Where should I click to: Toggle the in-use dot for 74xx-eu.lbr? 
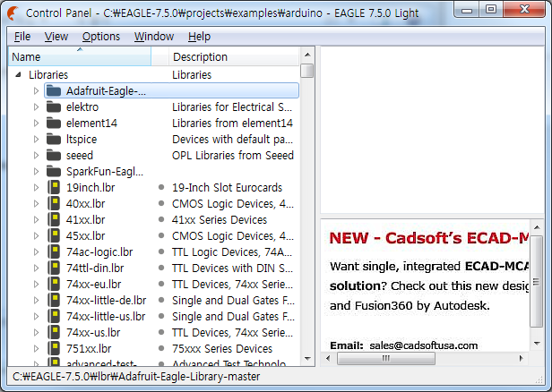[x=161, y=284]
